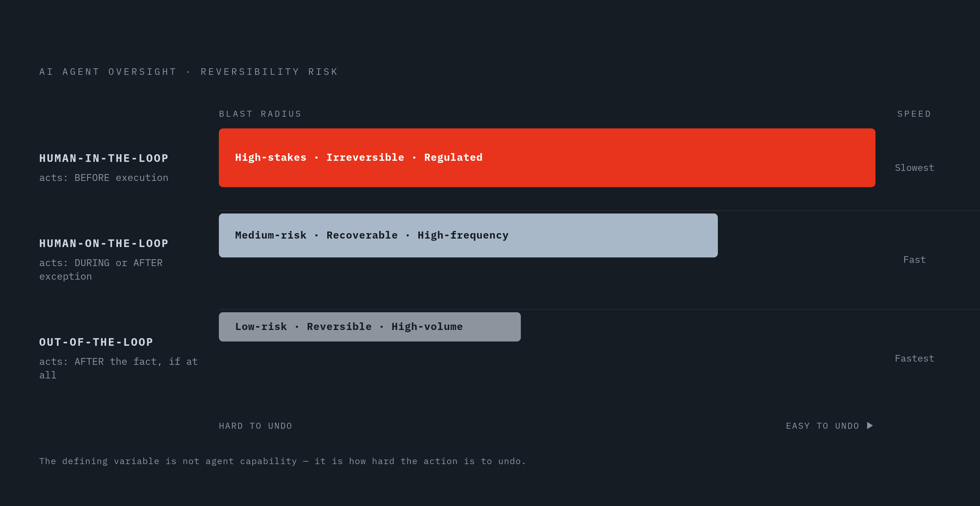Click the BLAST RADIUS column label

(260, 114)
